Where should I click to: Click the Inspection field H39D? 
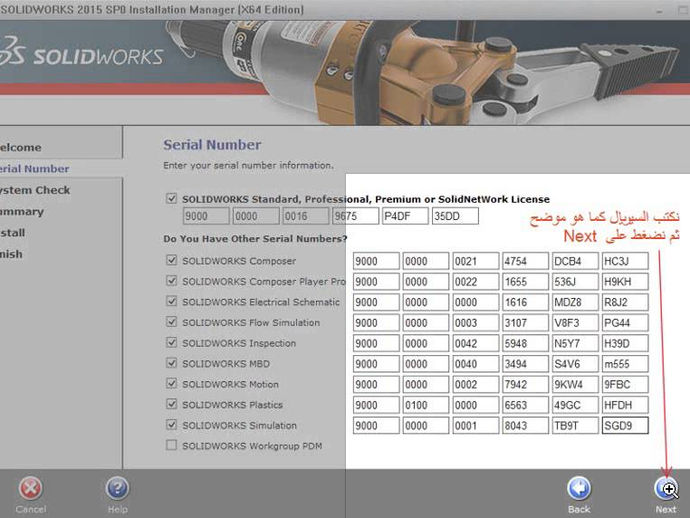click(625, 343)
